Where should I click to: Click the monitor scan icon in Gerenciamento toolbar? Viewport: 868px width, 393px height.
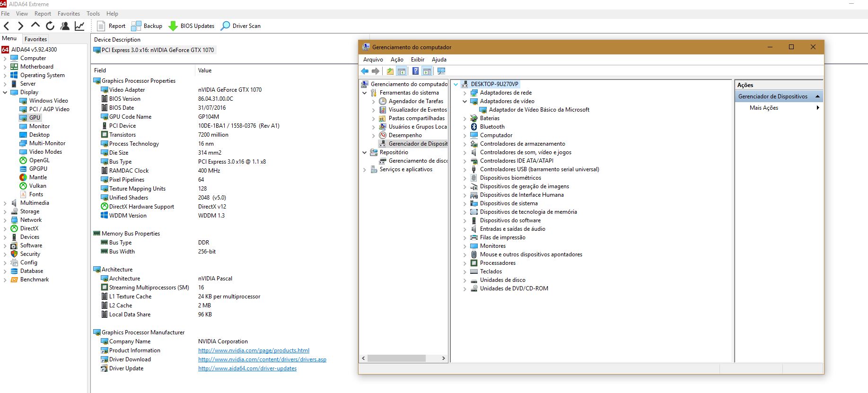coord(441,71)
